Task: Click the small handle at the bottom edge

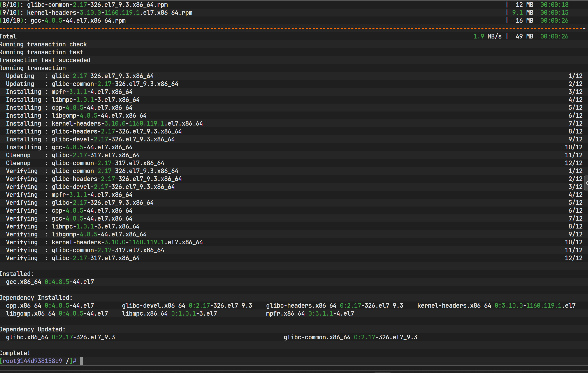Action: click(x=382, y=372)
